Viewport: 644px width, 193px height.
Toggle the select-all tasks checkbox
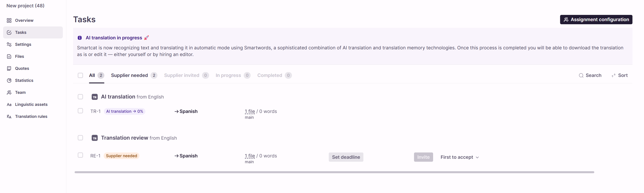[x=80, y=75]
